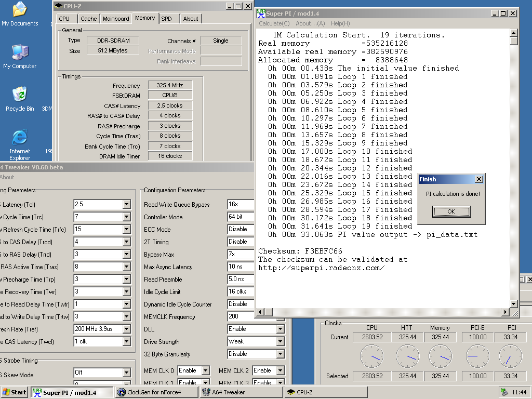Screen dimensions: 532x399
Task: Click the 2T Timing field
Action: pyautogui.click(x=241, y=242)
